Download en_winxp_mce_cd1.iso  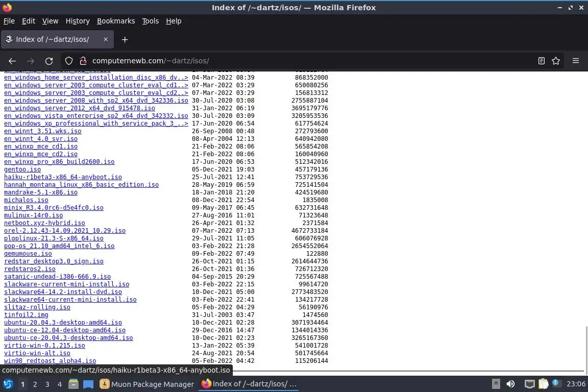coord(41,146)
